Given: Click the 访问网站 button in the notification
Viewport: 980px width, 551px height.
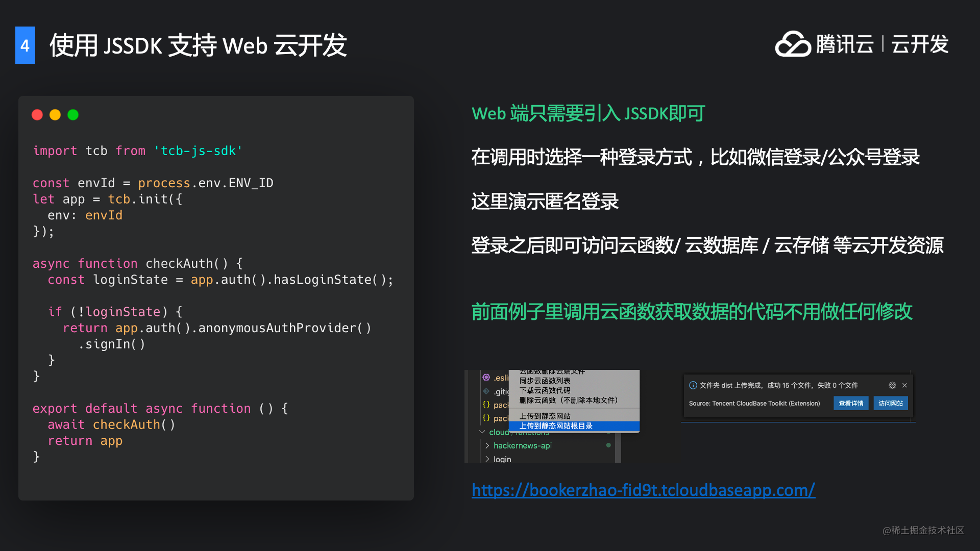Looking at the screenshot, I should [890, 403].
